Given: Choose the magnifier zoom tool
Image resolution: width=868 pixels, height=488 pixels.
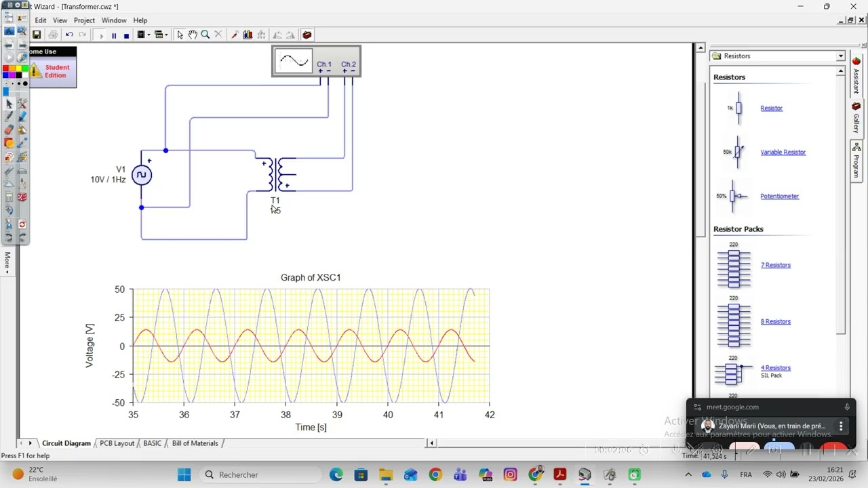Looking at the screenshot, I should click(x=205, y=35).
